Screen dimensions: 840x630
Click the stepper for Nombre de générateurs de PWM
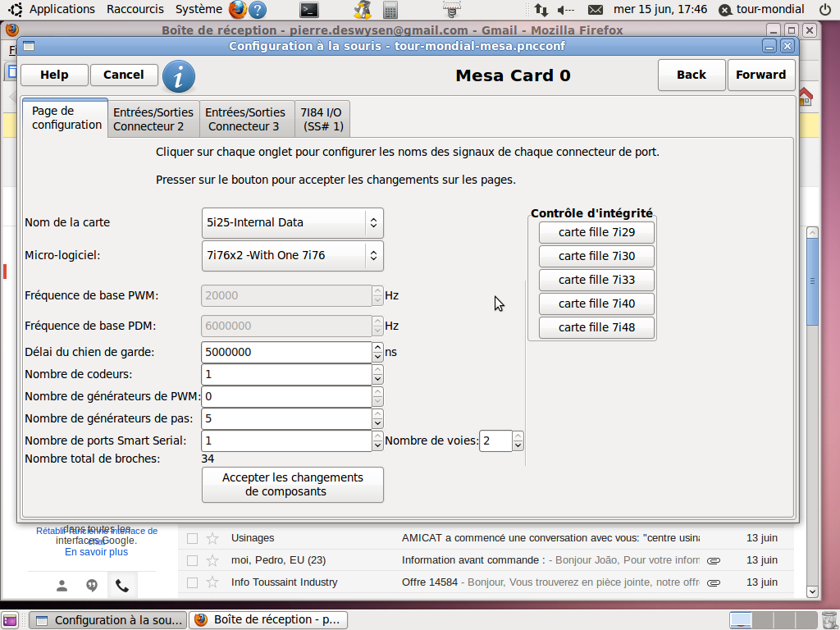pos(377,396)
